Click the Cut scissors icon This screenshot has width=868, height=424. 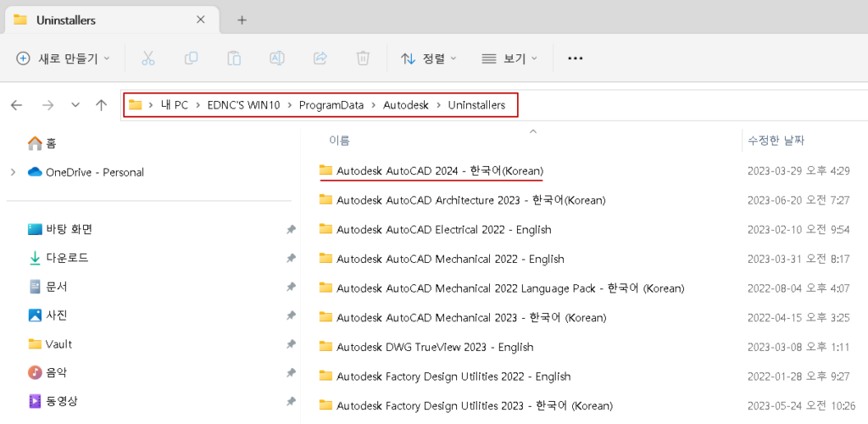click(147, 59)
